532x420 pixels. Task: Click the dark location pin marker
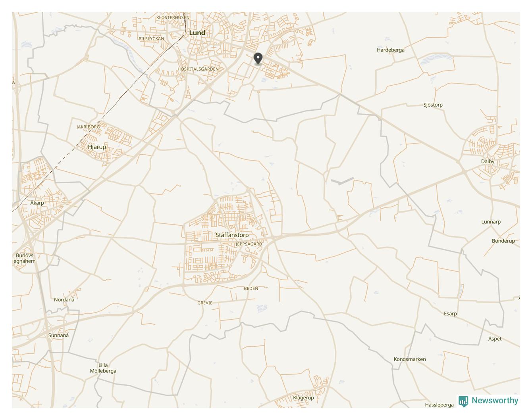(258, 58)
